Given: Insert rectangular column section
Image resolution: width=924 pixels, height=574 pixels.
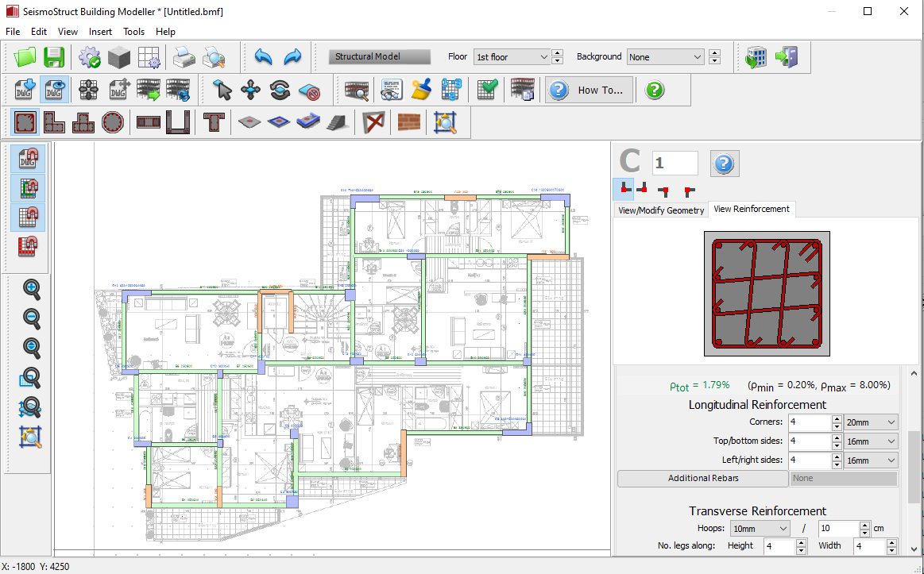Looking at the screenshot, I should click(25, 122).
